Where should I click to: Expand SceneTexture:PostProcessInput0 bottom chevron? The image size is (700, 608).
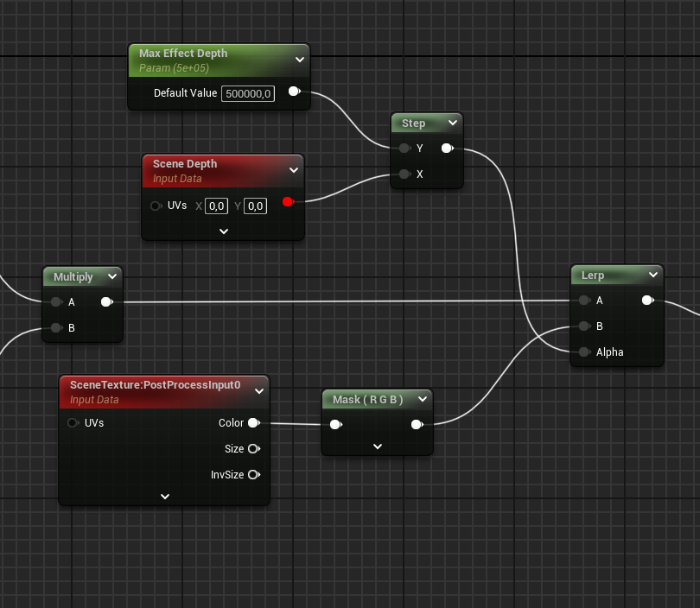[164, 497]
